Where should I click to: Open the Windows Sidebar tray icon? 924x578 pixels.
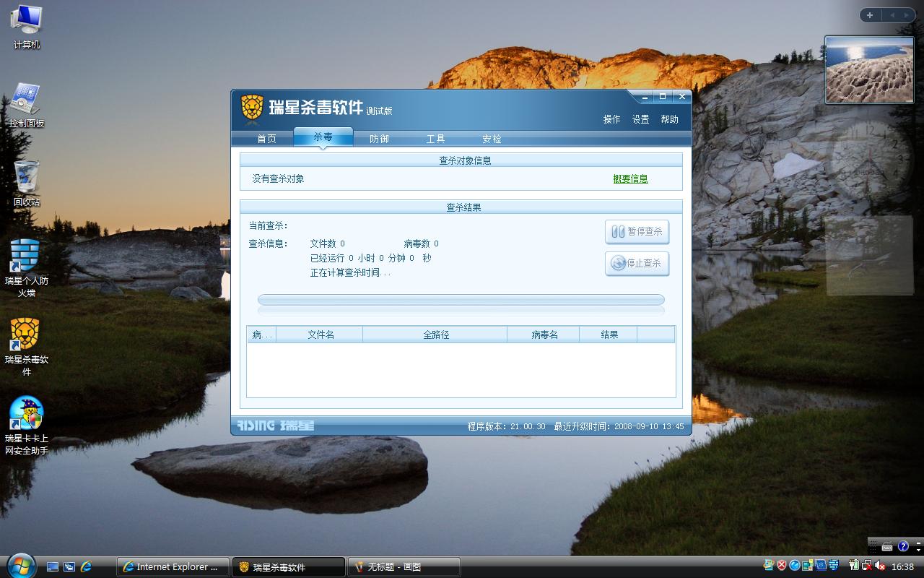pyautogui.click(x=808, y=566)
